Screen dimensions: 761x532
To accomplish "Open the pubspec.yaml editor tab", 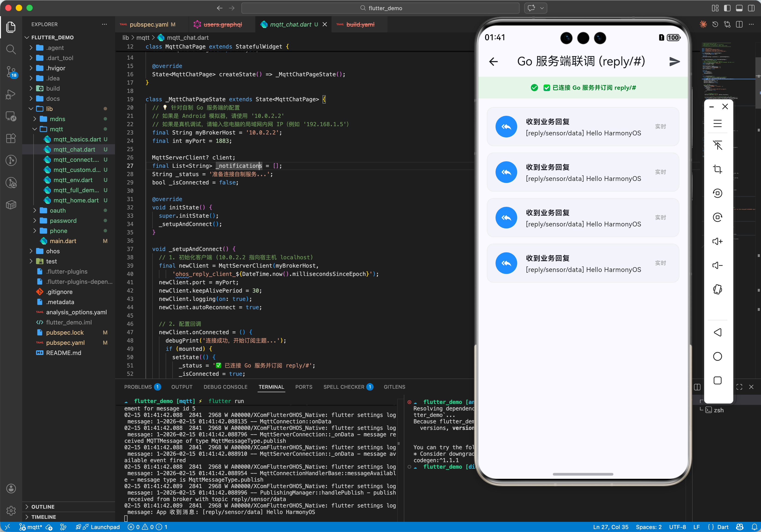I will click(x=149, y=24).
